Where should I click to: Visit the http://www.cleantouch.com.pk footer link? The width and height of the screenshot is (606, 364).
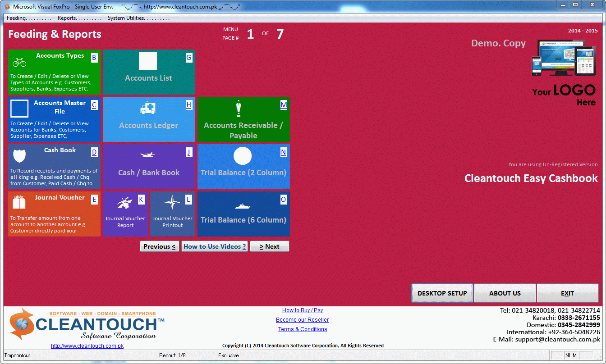pyautogui.click(x=87, y=346)
